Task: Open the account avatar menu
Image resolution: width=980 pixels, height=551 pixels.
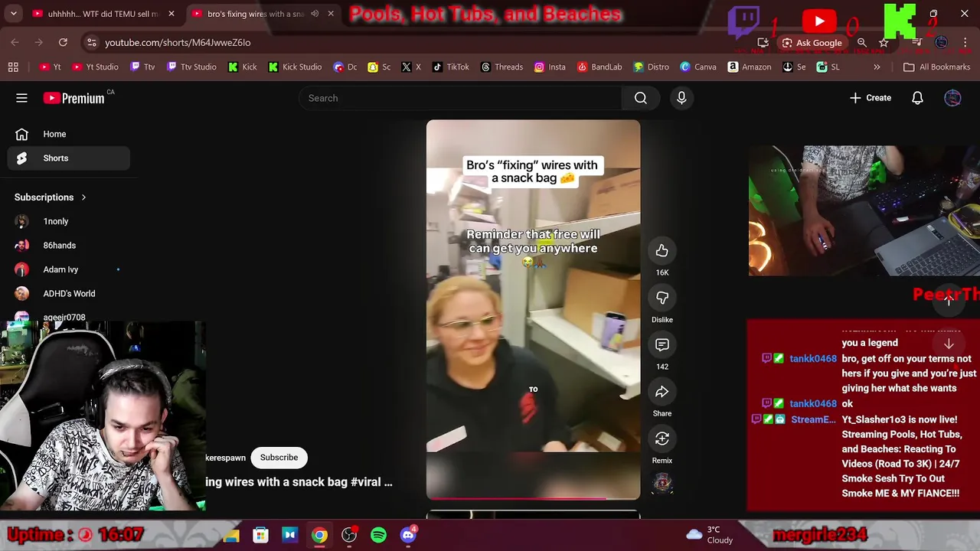Action: [x=952, y=98]
